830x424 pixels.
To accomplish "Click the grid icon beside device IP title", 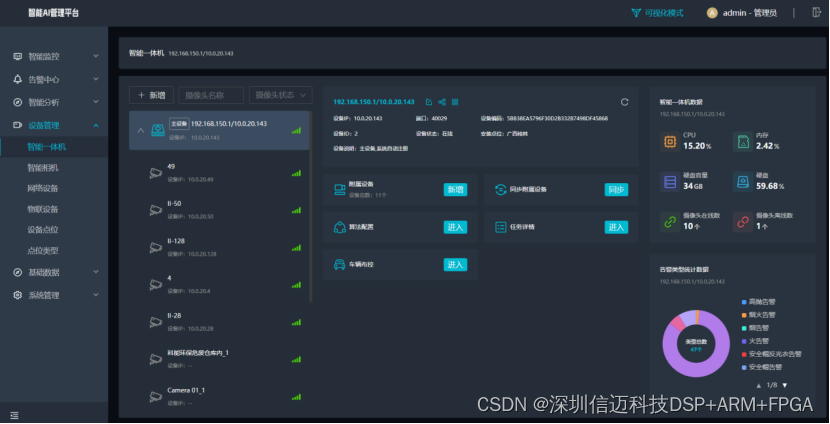I will click(455, 102).
